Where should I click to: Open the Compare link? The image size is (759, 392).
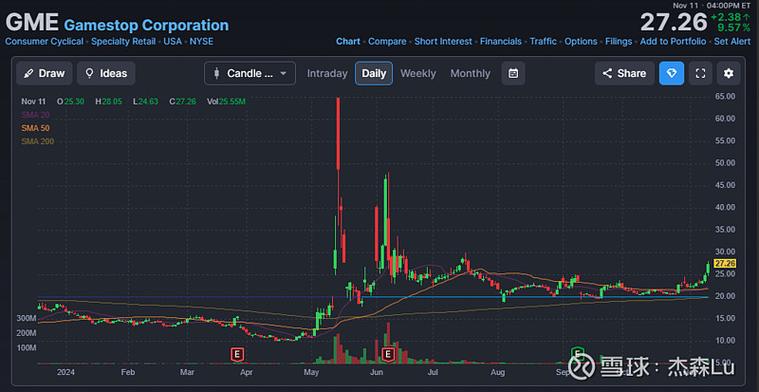(x=387, y=42)
